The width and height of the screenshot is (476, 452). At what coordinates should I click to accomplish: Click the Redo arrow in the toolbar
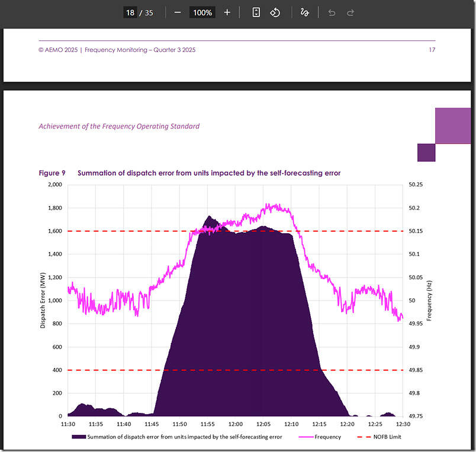click(x=349, y=12)
